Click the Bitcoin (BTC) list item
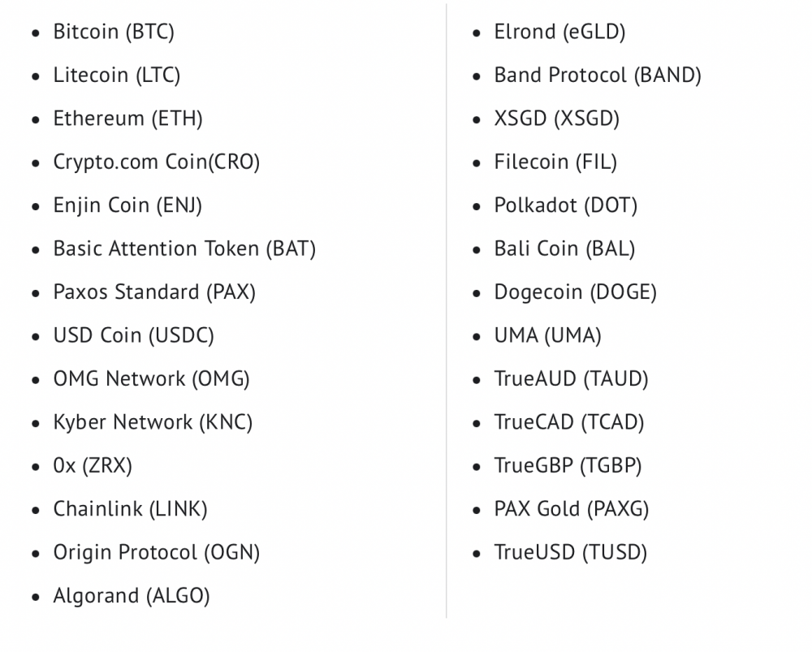The height and width of the screenshot is (652, 812). pyautogui.click(x=114, y=32)
